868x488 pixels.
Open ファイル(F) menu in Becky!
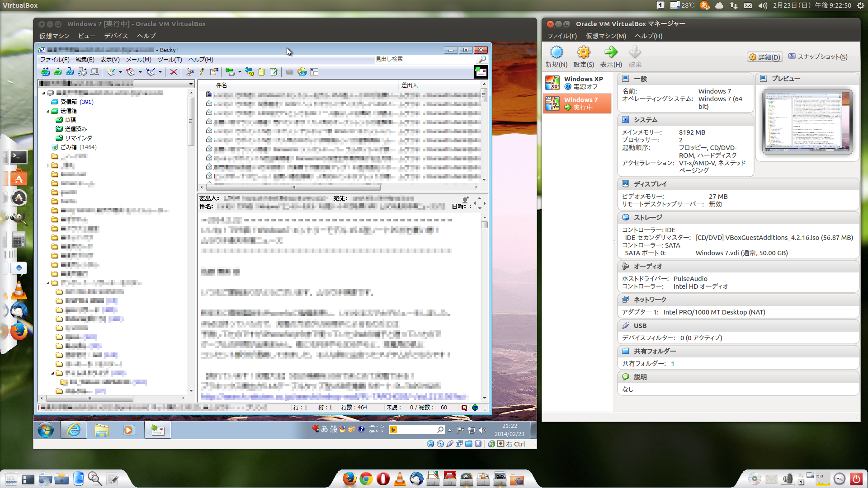pos(55,60)
